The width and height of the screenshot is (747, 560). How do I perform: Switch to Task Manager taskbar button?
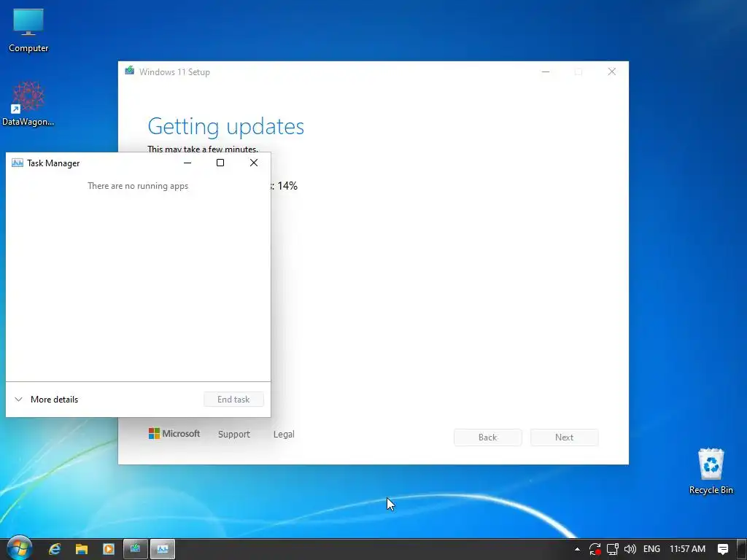point(163,549)
